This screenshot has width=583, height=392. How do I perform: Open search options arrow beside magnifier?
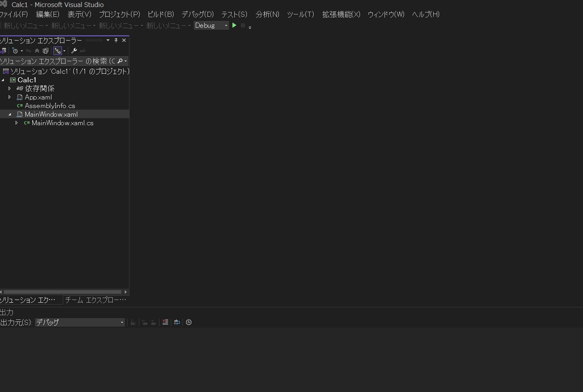point(126,61)
